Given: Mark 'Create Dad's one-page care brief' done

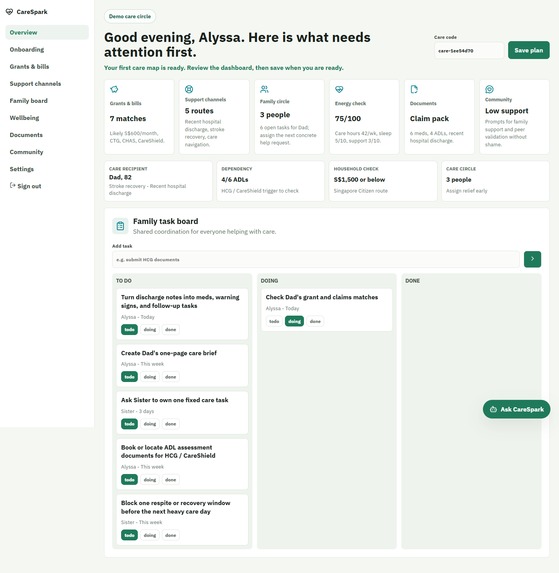Looking at the screenshot, I should 171,377.
